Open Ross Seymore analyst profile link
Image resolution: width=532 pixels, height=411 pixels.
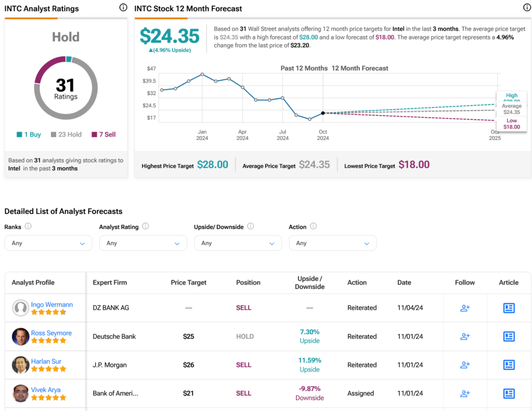point(51,333)
